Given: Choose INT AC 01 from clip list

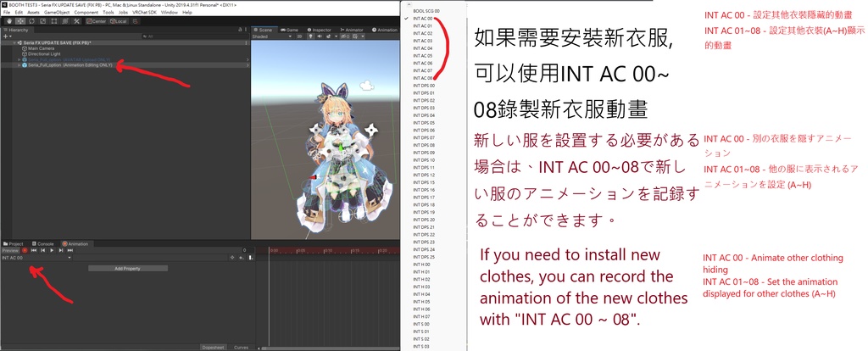Looking at the screenshot, I should tap(422, 26).
